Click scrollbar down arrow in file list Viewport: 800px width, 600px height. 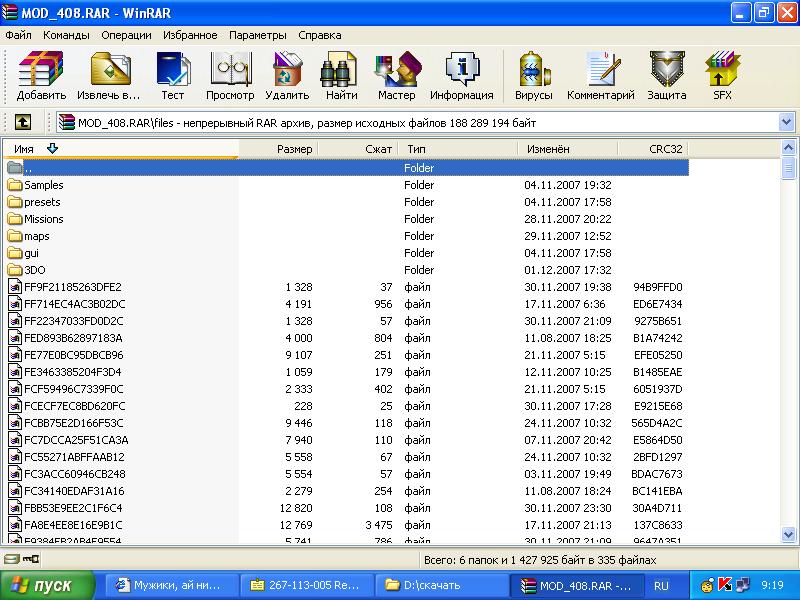pos(788,535)
